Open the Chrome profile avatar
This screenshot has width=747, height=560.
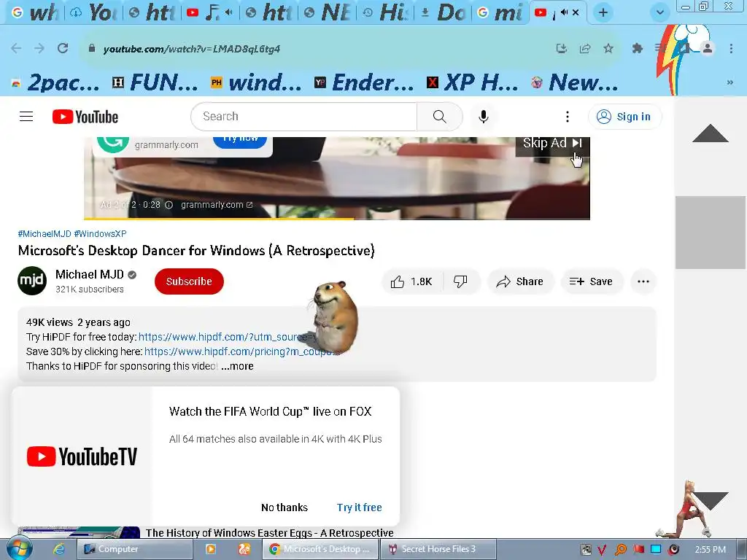click(708, 48)
